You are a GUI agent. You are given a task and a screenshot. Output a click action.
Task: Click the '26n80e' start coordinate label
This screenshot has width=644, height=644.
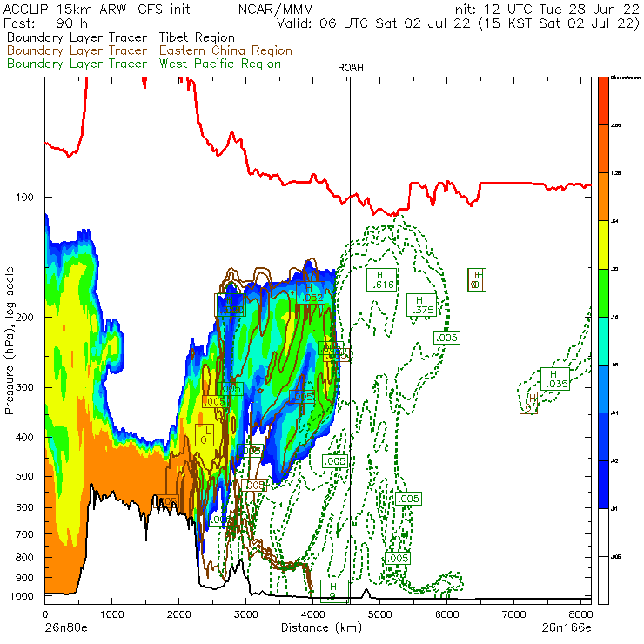(66, 627)
